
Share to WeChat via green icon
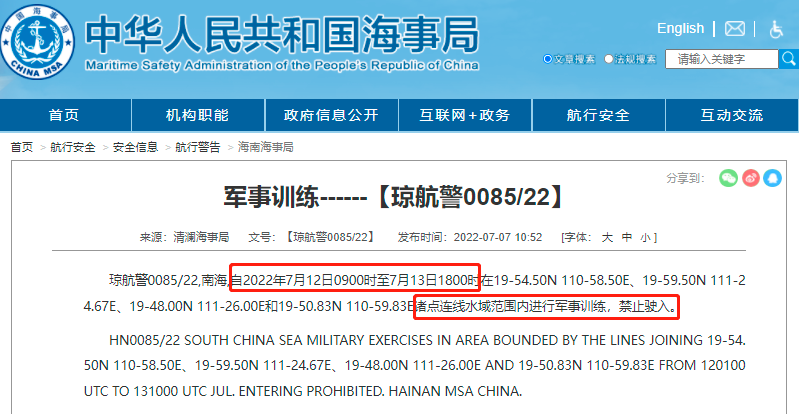click(x=728, y=178)
